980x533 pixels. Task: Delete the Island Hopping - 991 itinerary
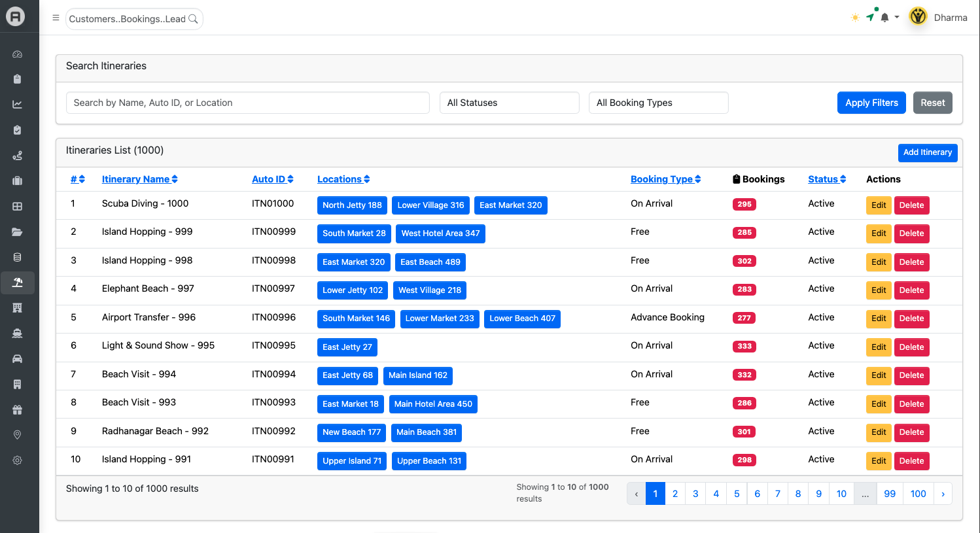point(911,461)
